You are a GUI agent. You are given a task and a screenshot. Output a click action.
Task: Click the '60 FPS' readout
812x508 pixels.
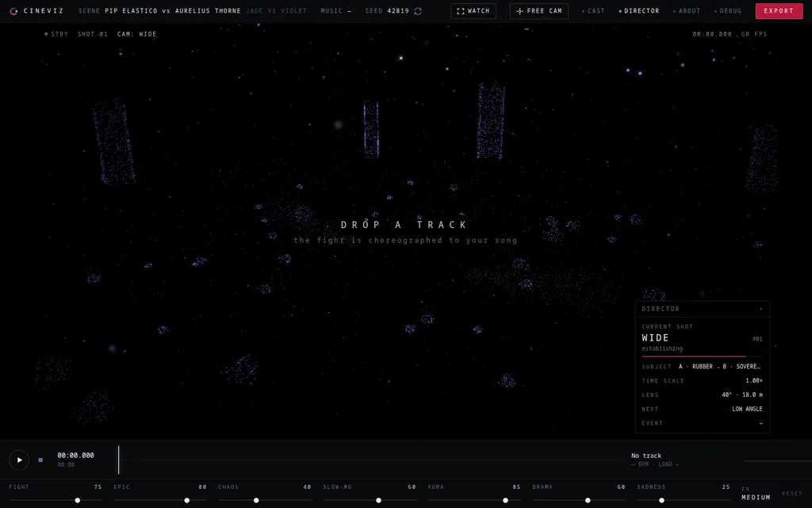click(754, 34)
